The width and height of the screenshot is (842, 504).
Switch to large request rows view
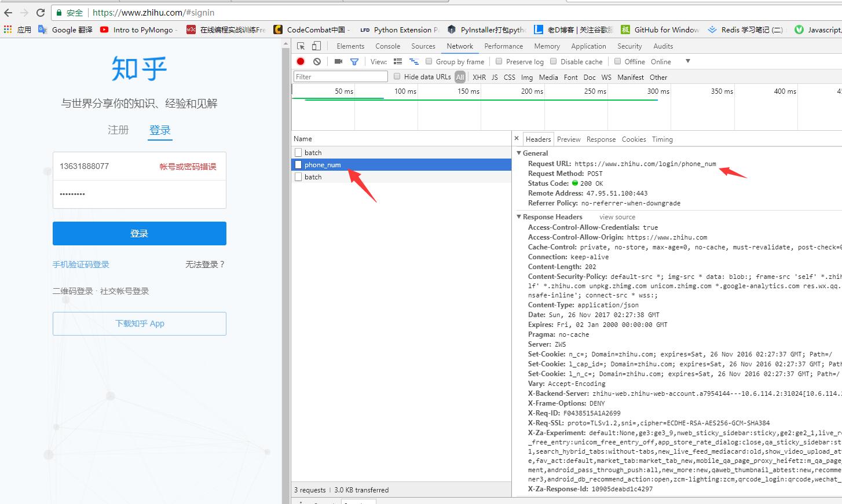[x=398, y=61]
